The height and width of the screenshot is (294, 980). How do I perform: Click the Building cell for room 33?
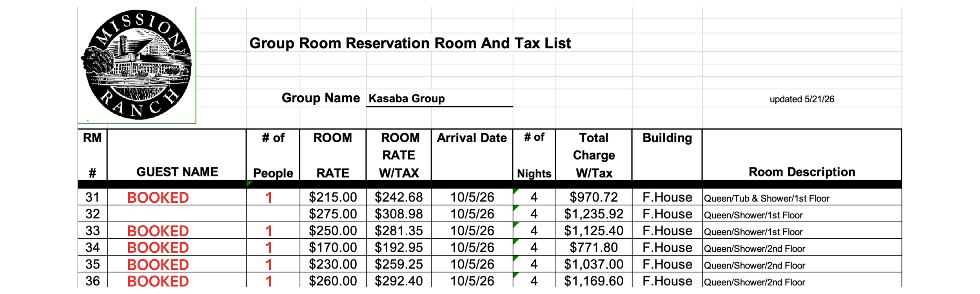667,230
